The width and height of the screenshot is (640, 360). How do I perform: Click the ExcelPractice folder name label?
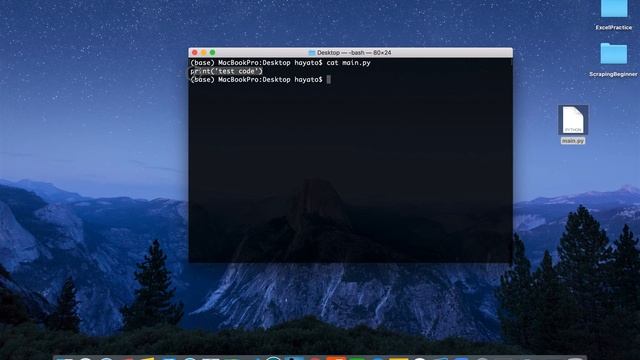tap(613, 28)
